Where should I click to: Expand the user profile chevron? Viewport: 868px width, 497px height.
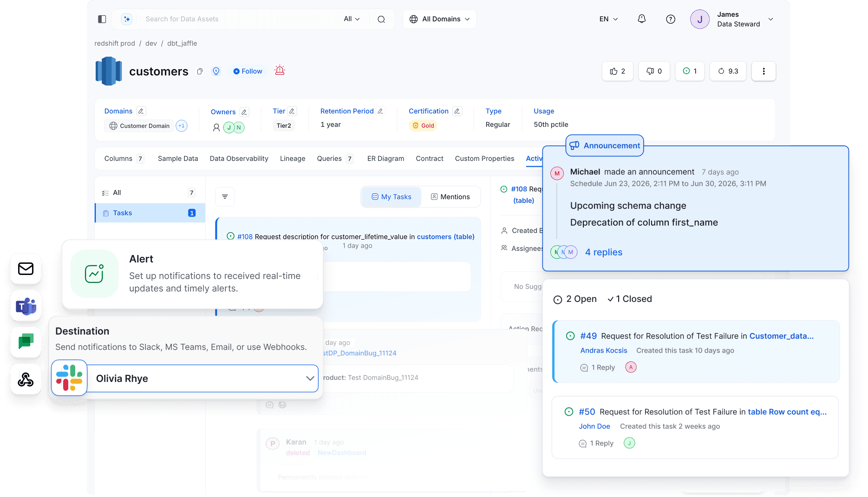click(771, 19)
